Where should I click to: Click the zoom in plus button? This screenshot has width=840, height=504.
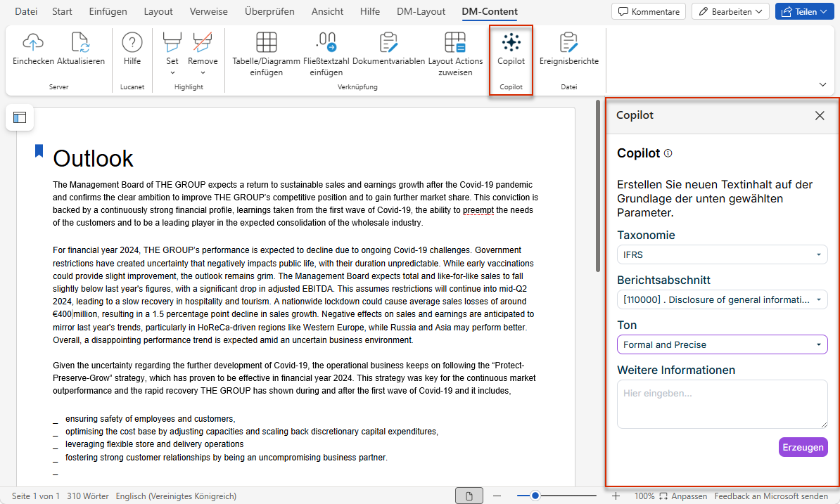click(x=616, y=496)
